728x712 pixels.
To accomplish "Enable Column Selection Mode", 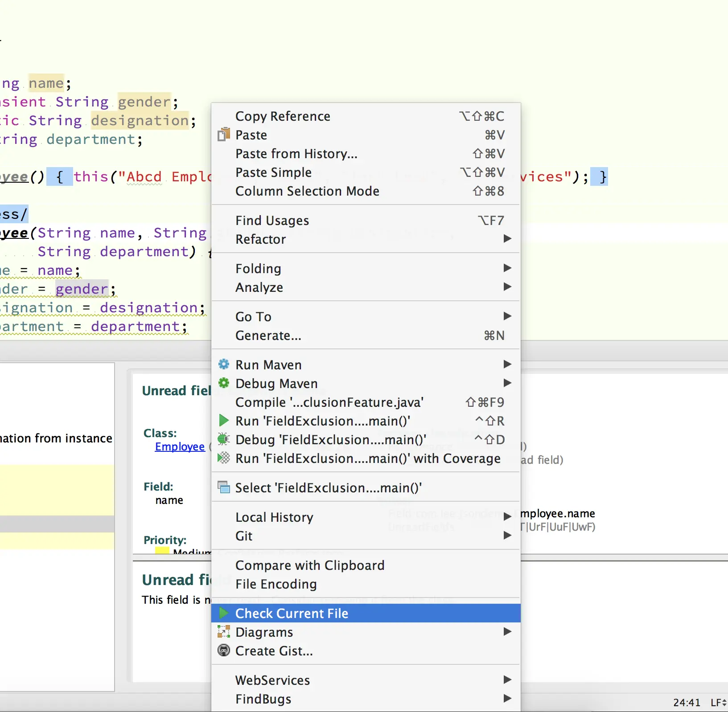I will 366,191.
